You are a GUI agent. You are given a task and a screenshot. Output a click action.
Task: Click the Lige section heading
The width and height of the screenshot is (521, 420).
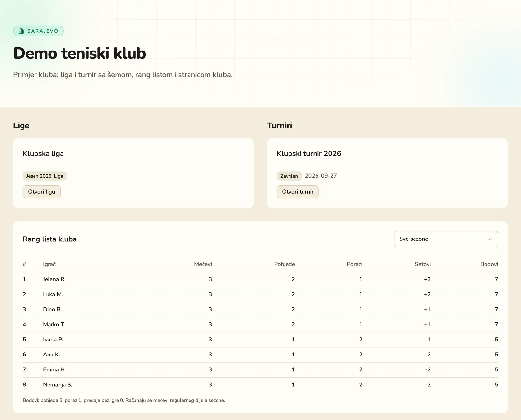[x=21, y=125]
